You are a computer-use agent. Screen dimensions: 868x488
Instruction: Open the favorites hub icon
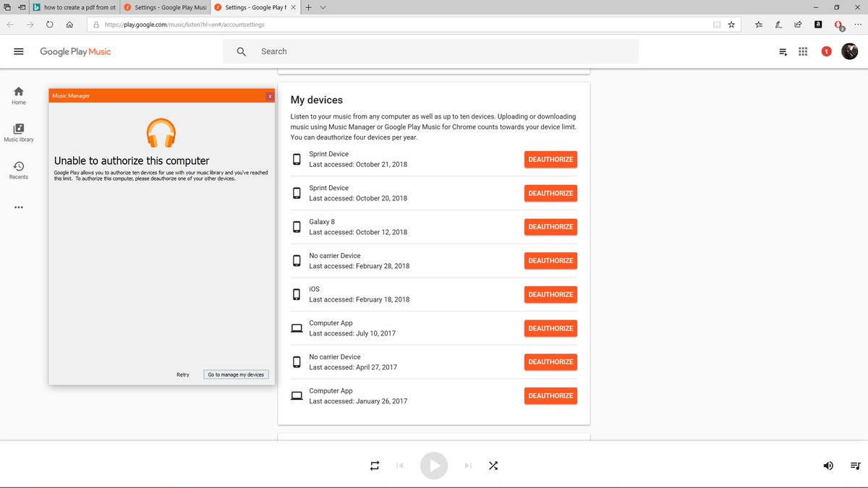(759, 24)
